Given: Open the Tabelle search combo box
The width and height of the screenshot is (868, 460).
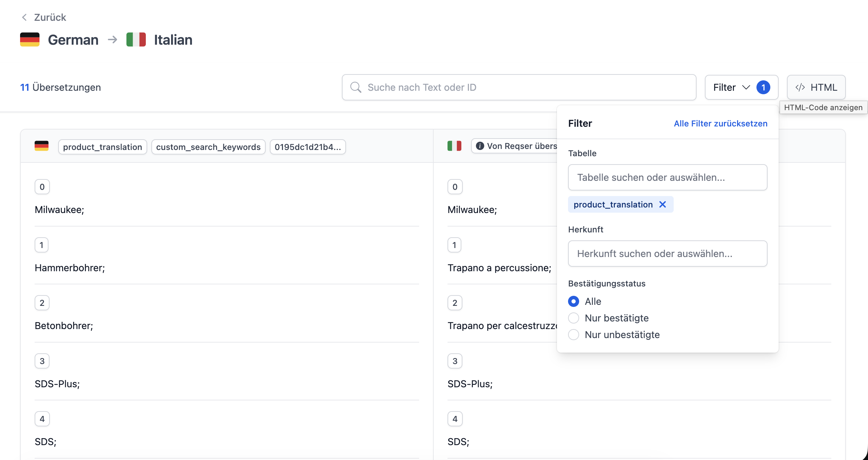Looking at the screenshot, I should coord(667,177).
